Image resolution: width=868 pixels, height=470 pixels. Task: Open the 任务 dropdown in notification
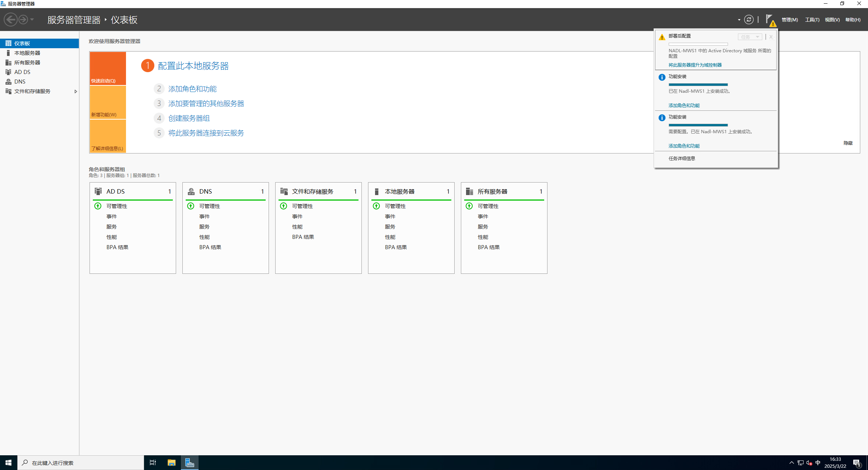click(x=750, y=37)
